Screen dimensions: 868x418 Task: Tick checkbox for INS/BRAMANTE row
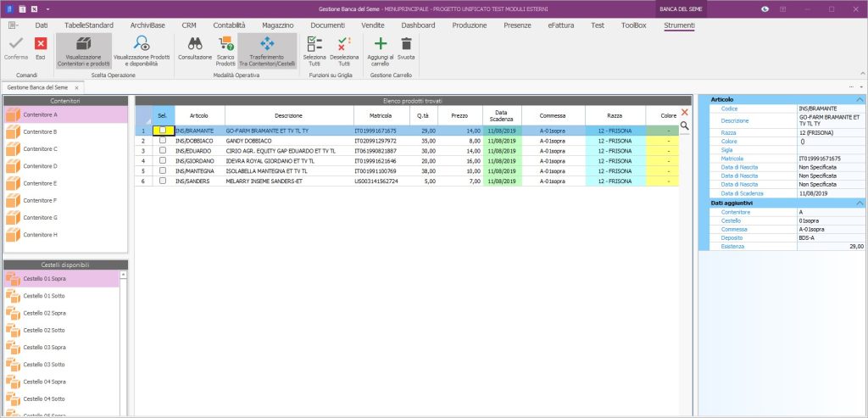163,130
